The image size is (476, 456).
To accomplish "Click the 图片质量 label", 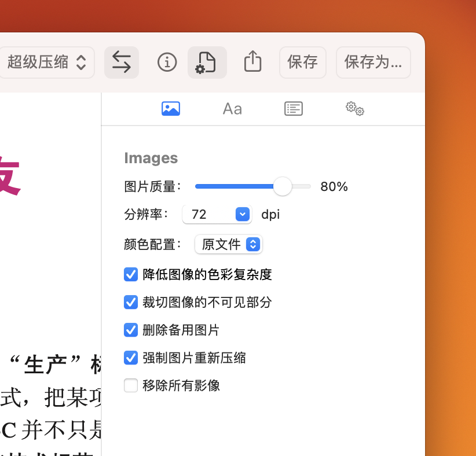I will pyautogui.click(x=153, y=186).
